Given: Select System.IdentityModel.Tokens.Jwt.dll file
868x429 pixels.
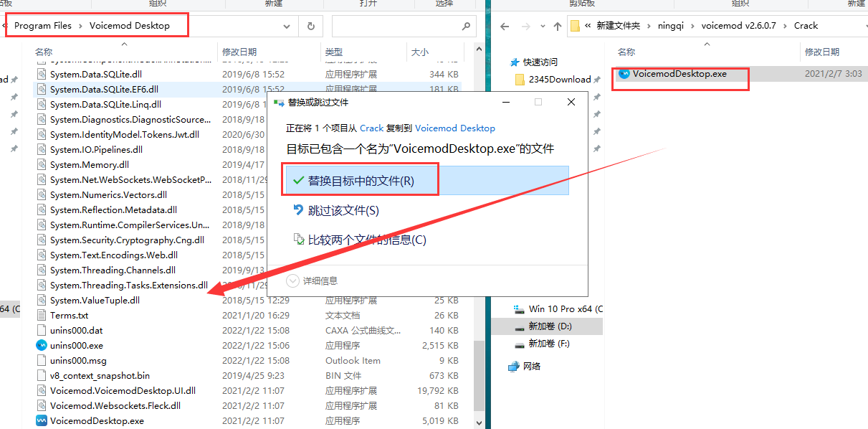Looking at the screenshot, I should [x=125, y=135].
